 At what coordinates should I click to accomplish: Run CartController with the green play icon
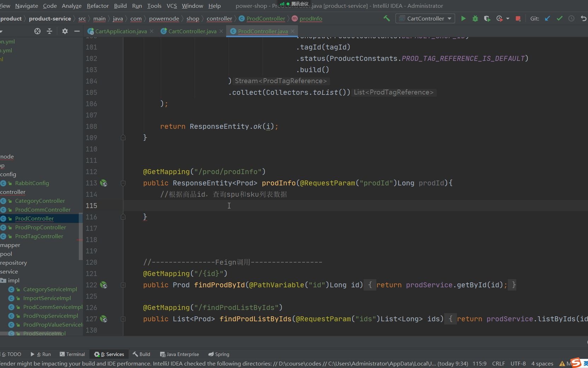click(x=463, y=18)
